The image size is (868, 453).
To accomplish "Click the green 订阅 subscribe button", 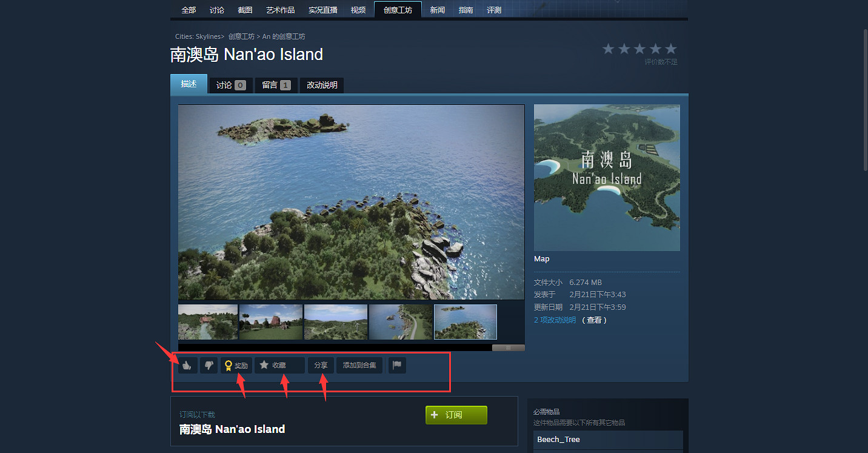I will (x=456, y=415).
